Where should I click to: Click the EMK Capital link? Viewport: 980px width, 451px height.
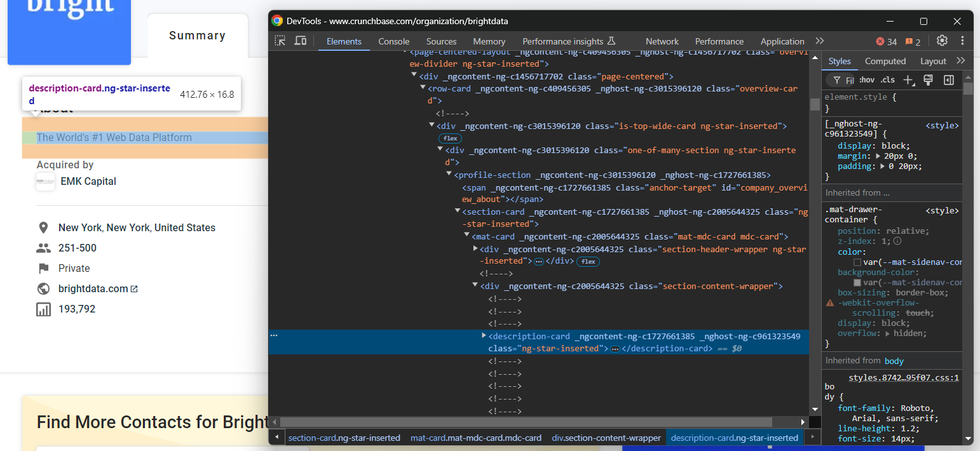[x=88, y=181]
